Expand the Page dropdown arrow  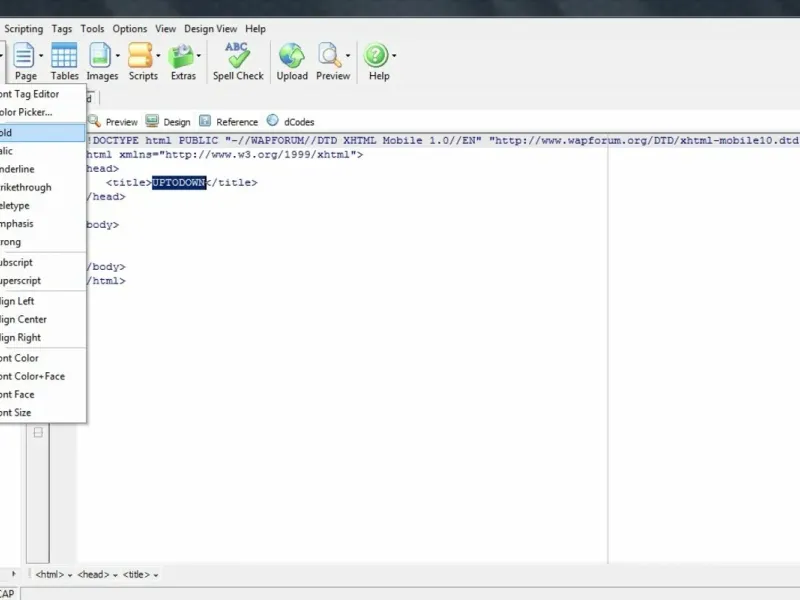point(41,56)
